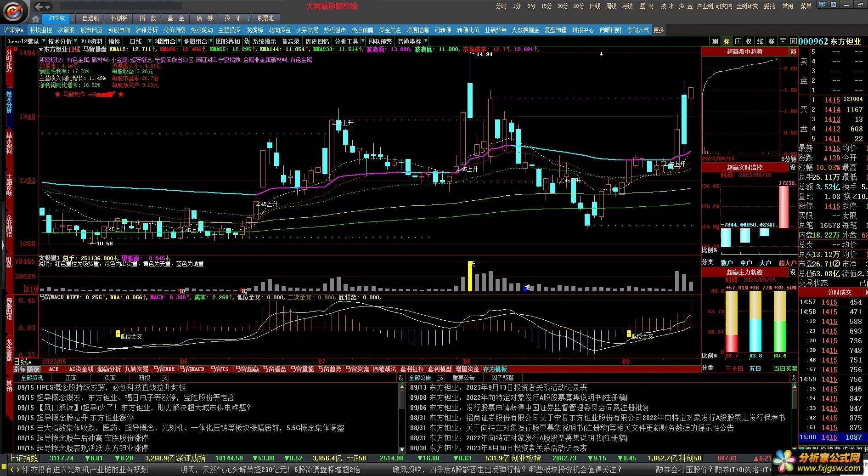Switch classification to 散户
This screenshot has width=868, height=476.
[727, 263]
